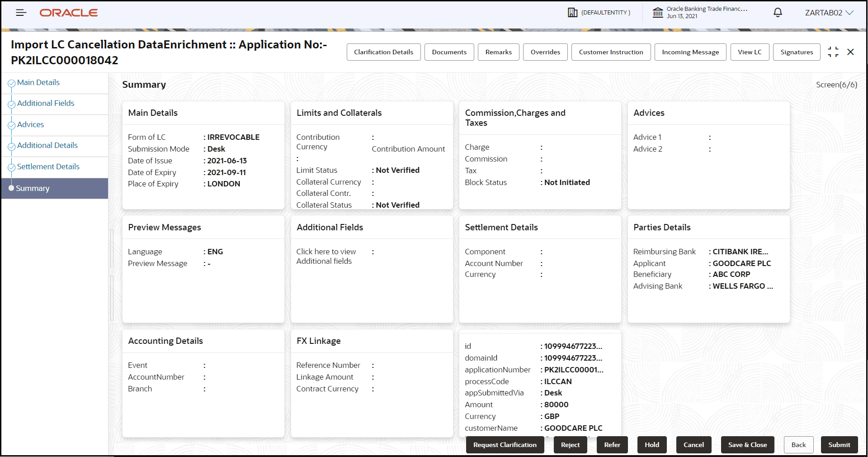
Task: Click the View LC button
Action: 750,52
